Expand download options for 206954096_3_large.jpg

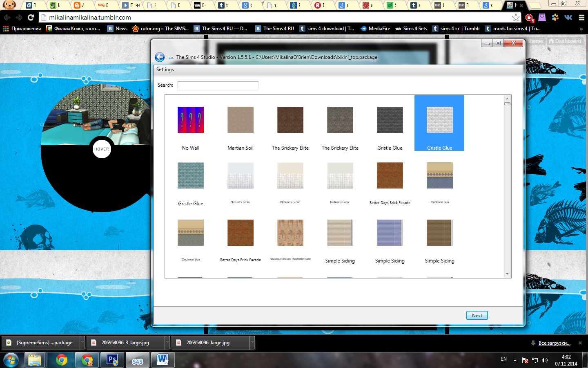pyautogui.click(x=167, y=342)
